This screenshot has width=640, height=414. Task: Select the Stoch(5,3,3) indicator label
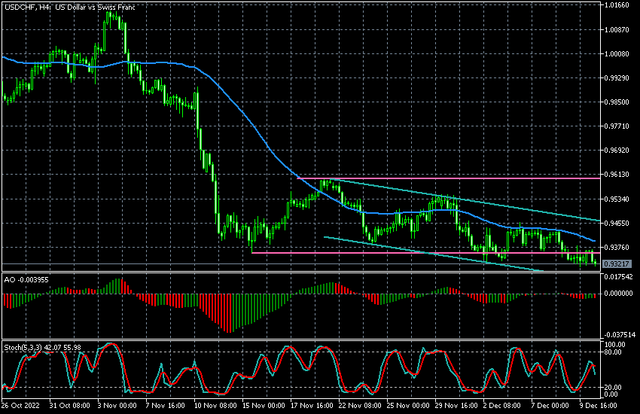point(42,347)
